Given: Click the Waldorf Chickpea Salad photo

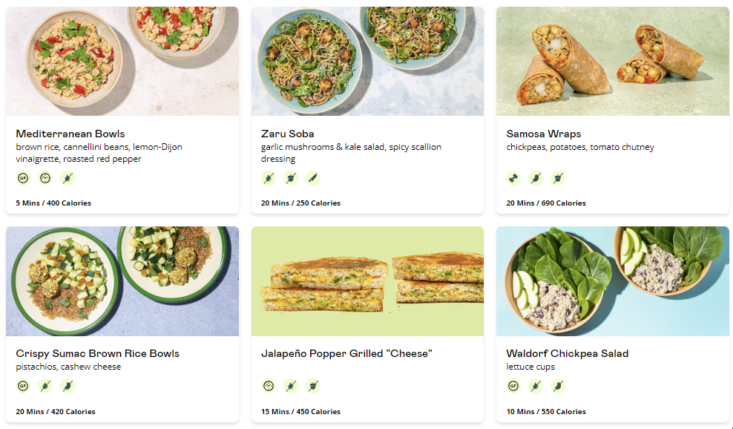Looking at the screenshot, I should pos(612,281).
